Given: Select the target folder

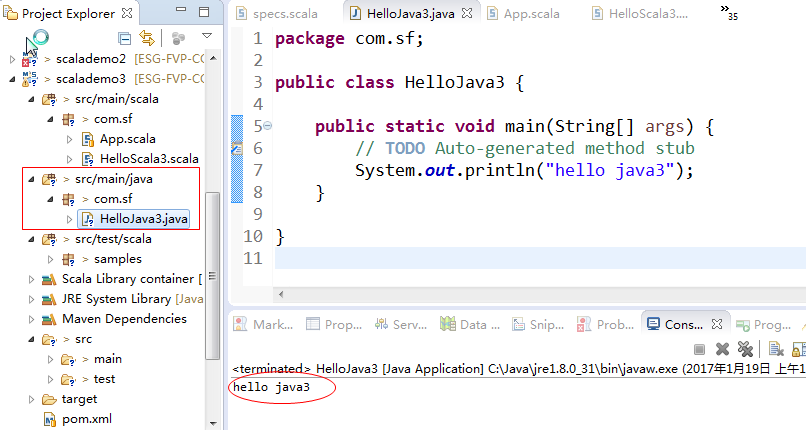Looking at the screenshot, I should 79,399.
